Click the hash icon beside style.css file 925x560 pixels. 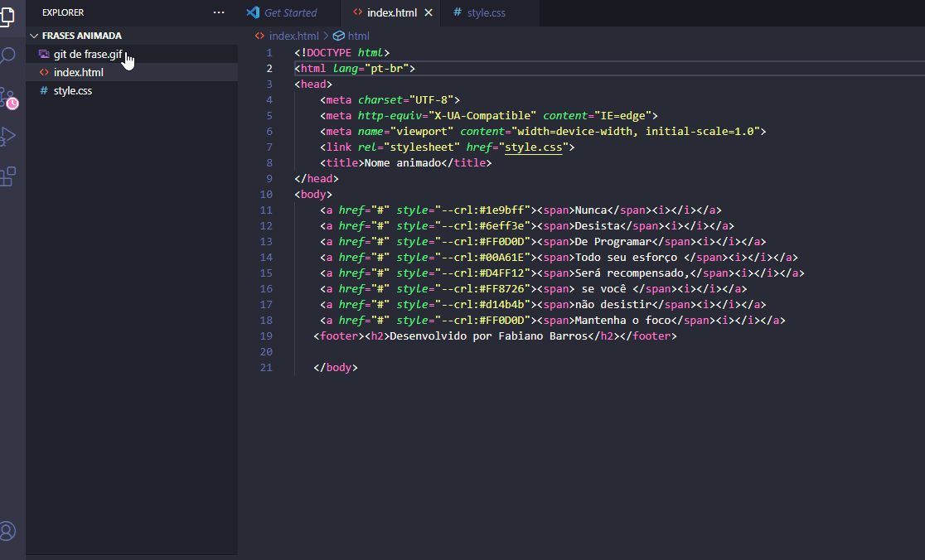42,90
